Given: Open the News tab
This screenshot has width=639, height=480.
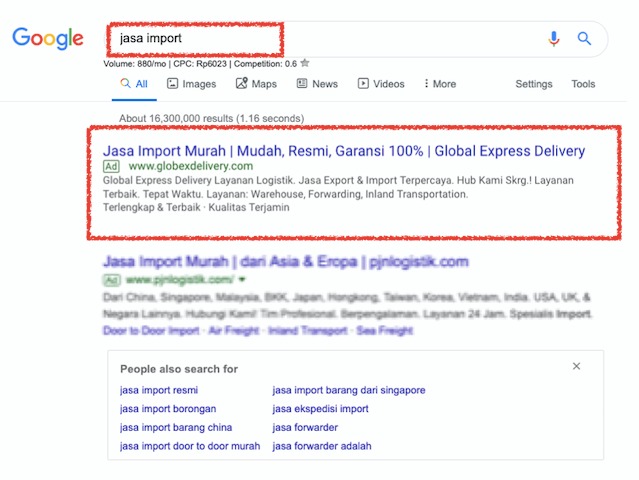Looking at the screenshot, I should click(317, 84).
